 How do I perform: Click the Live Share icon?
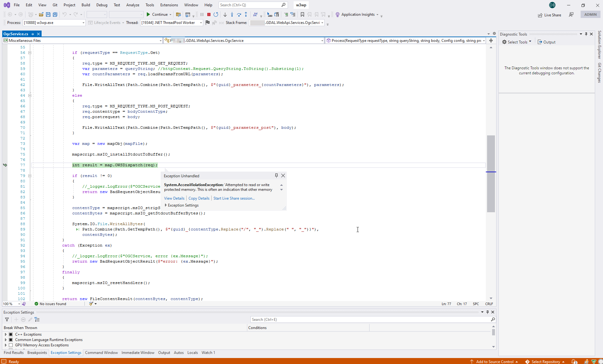click(x=540, y=15)
